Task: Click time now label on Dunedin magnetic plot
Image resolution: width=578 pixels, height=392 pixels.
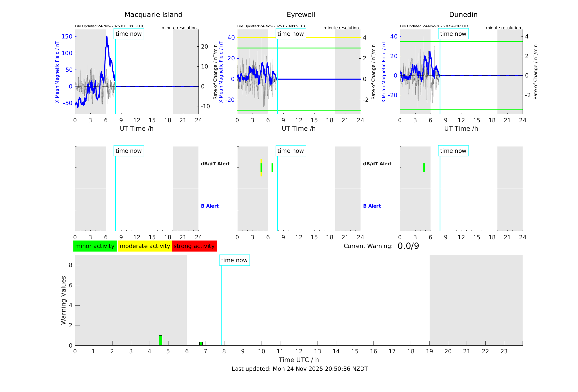Action: tap(453, 34)
